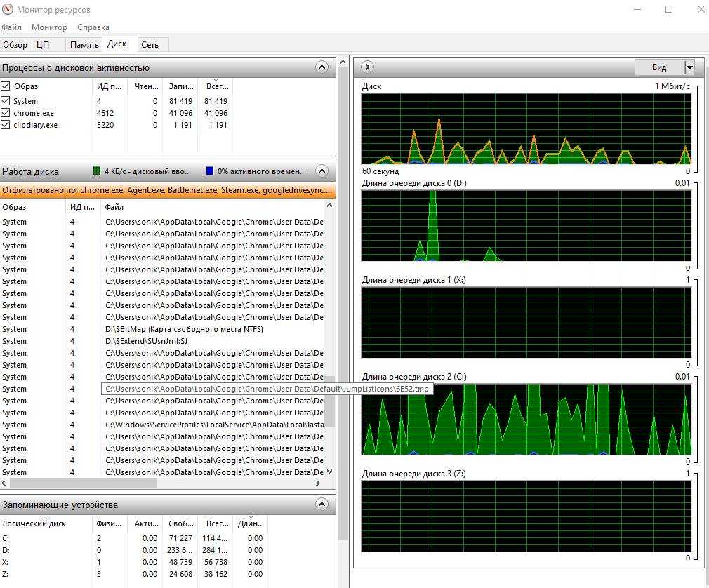Click the 'Вид' button

pyautogui.click(x=658, y=67)
